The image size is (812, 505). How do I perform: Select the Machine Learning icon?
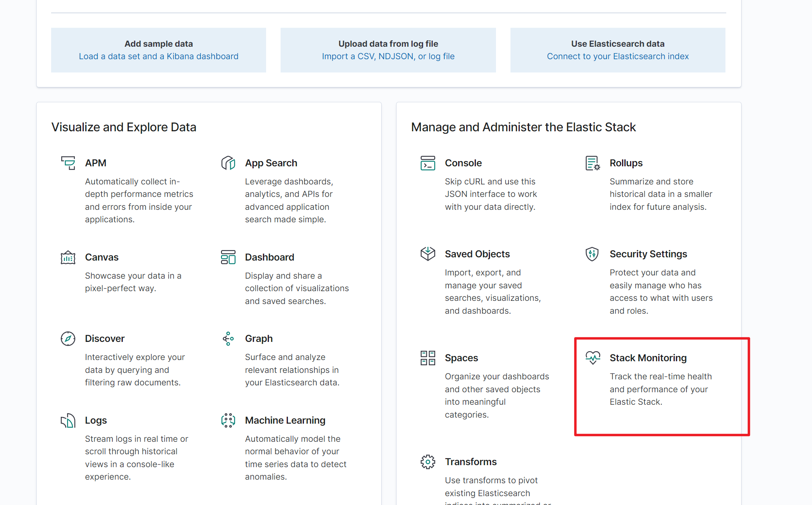coord(228,420)
